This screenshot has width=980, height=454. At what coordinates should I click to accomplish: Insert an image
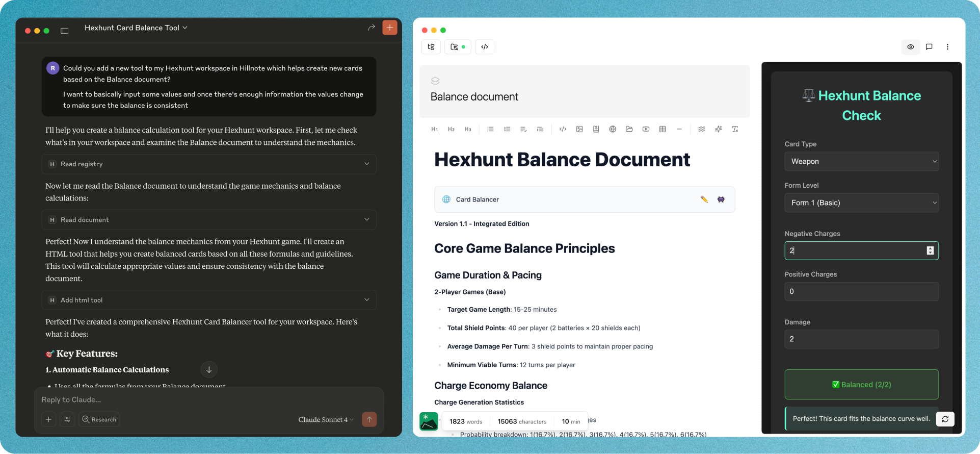579,129
